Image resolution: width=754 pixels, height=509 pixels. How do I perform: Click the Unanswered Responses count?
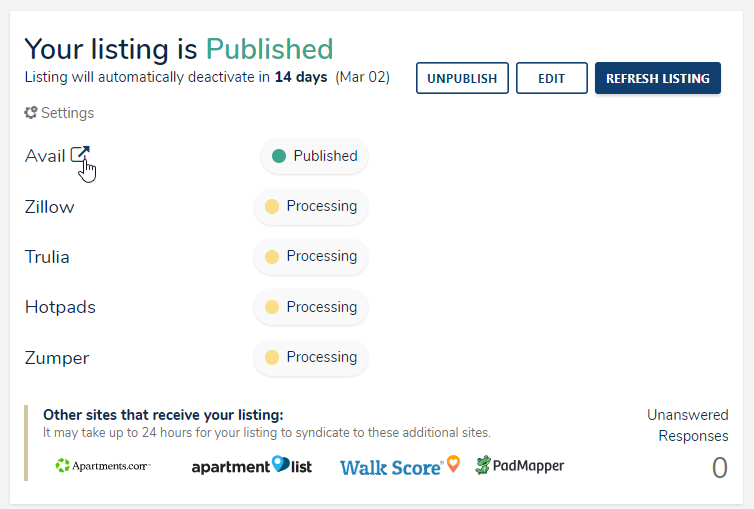click(x=719, y=468)
